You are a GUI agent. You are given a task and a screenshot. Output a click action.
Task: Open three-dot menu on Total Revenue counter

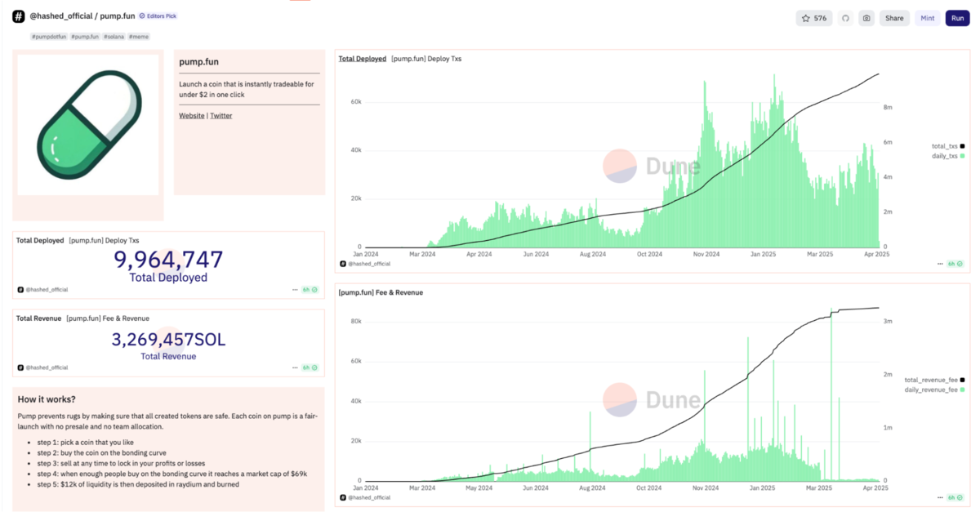point(294,367)
